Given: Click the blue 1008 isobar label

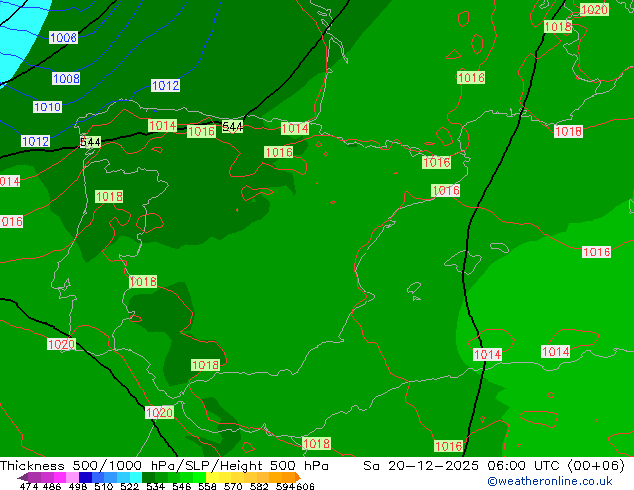Looking at the screenshot, I should tap(66, 78).
